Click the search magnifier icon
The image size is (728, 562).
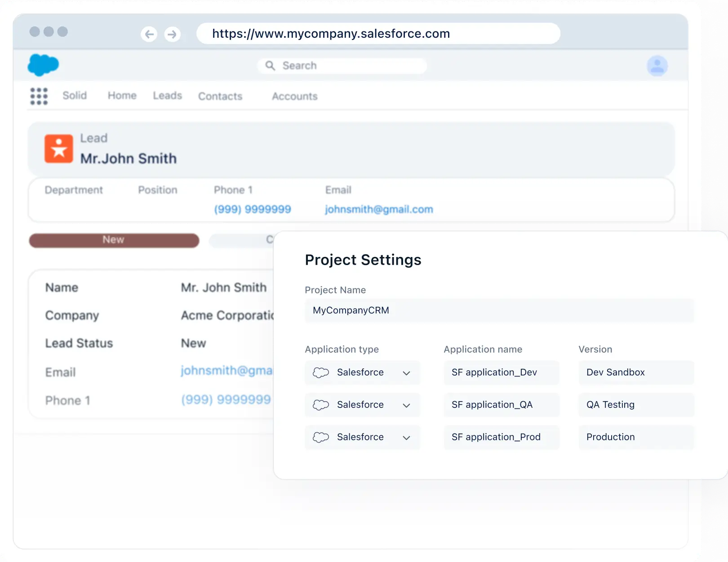coord(270,66)
